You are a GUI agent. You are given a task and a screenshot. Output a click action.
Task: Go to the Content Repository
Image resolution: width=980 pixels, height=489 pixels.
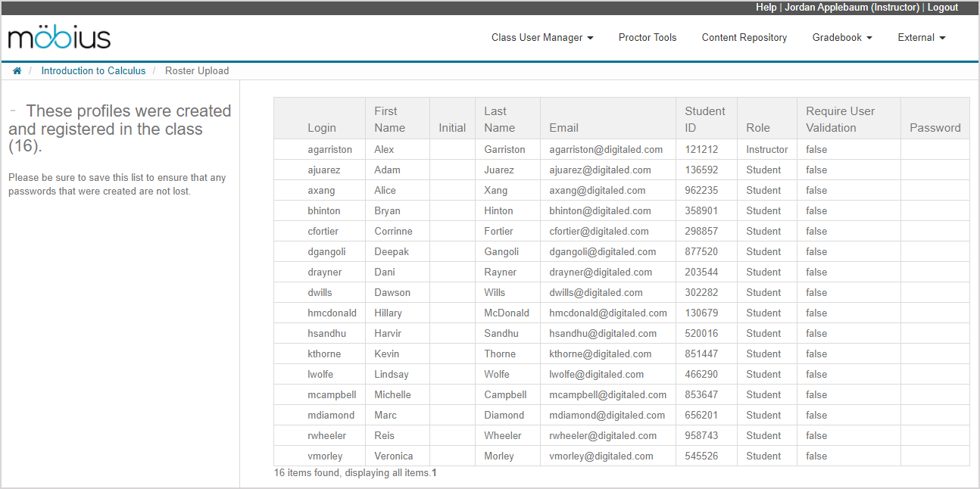click(744, 38)
